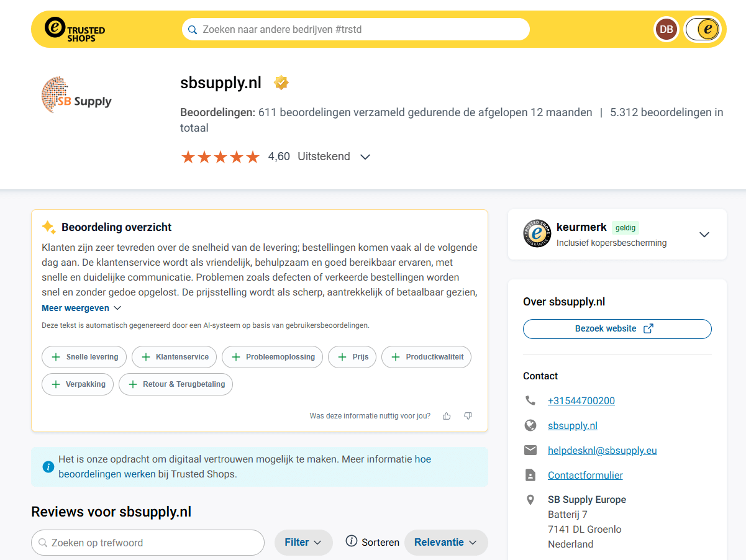
Task: Toggle the Snelle levering topic chip
Action: (x=84, y=357)
